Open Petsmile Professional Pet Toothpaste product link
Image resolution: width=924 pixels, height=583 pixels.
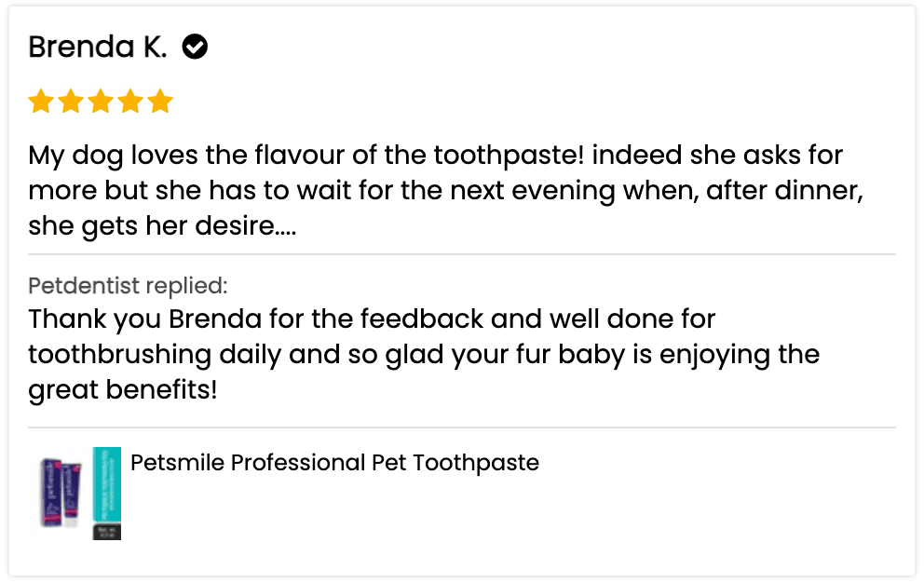(334, 462)
